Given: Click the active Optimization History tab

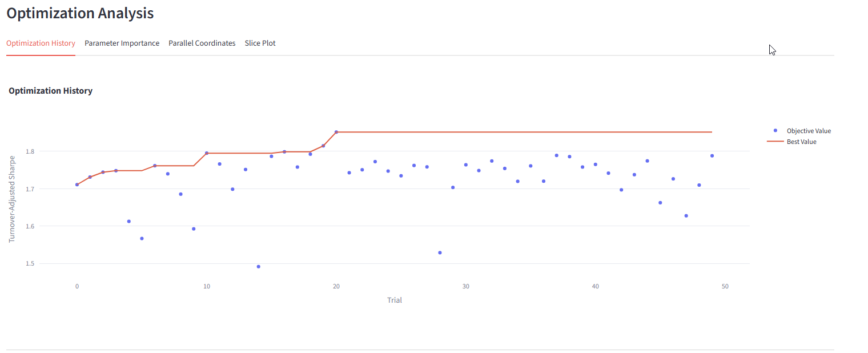Looking at the screenshot, I should pyautogui.click(x=41, y=43).
